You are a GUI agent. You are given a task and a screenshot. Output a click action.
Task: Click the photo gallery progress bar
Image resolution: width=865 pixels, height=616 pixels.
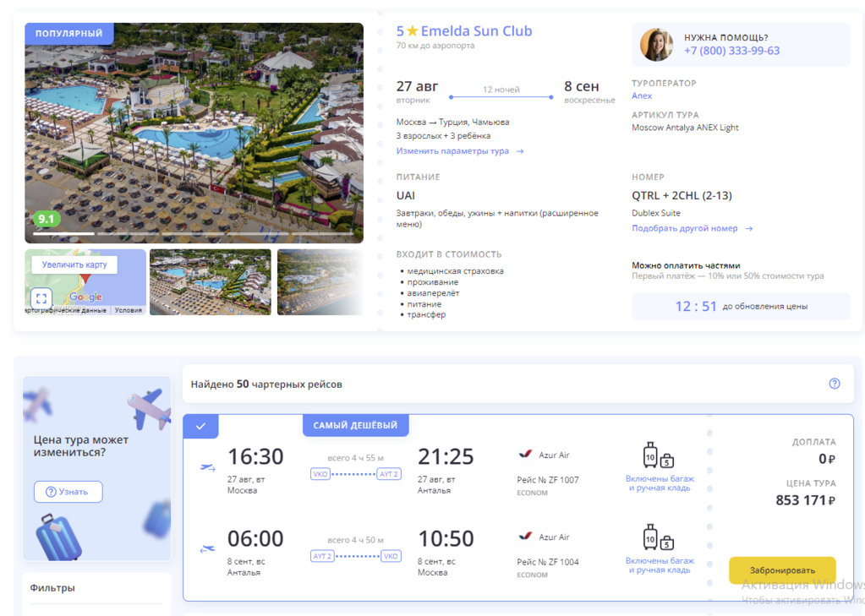click(193, 234)
